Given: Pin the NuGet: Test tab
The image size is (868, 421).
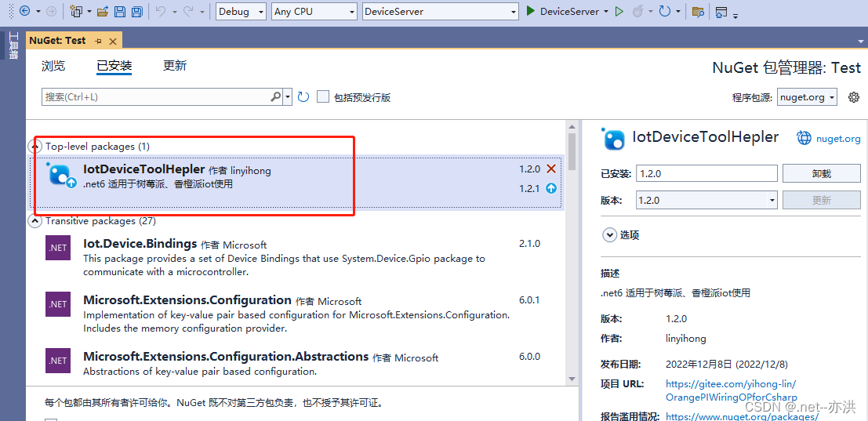Looking at the screenshot, I should pyautogui.click(x=99, y=41).
